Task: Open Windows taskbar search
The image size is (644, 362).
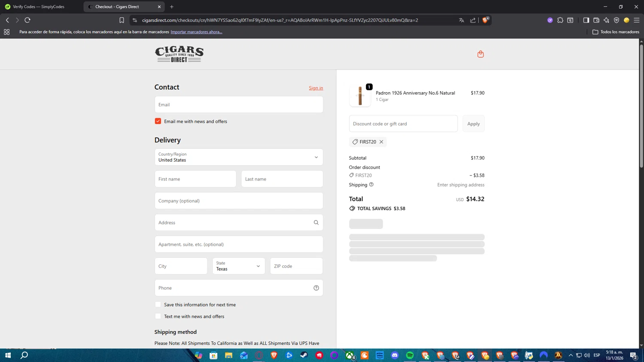Action: click(x=24, y=355)
